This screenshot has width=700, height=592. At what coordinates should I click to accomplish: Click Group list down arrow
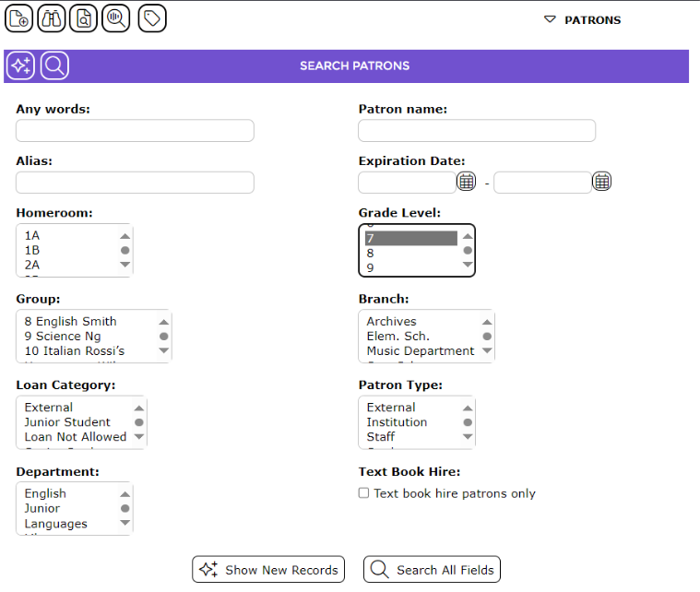coord(164,350)
